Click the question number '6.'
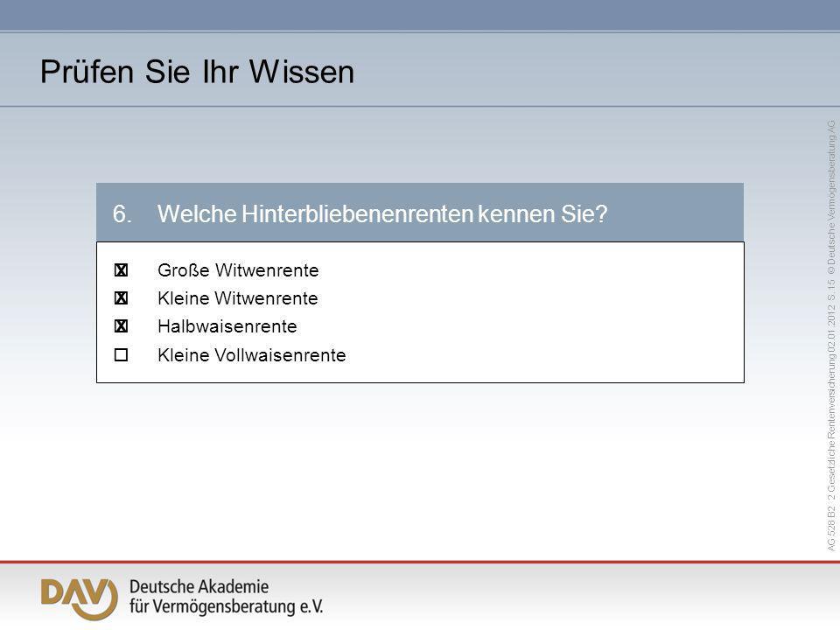This screenshot has width=840, height=630. (x=122, y=213)
